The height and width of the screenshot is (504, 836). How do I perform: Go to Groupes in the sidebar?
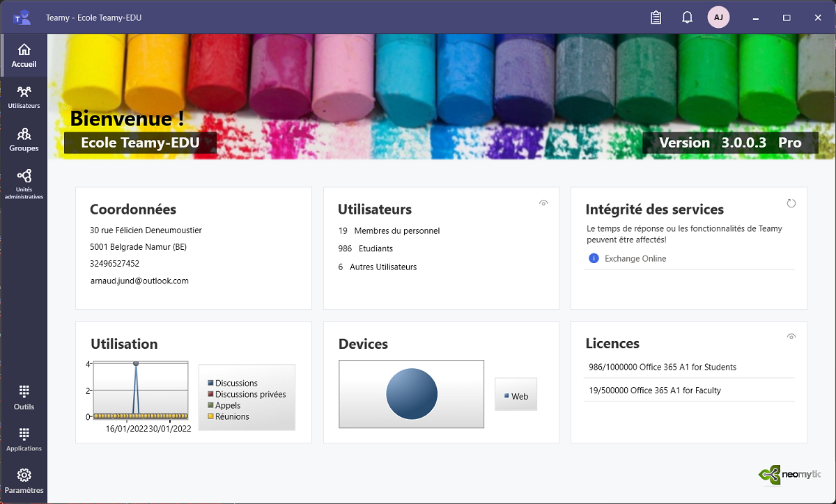click(24, 139)
